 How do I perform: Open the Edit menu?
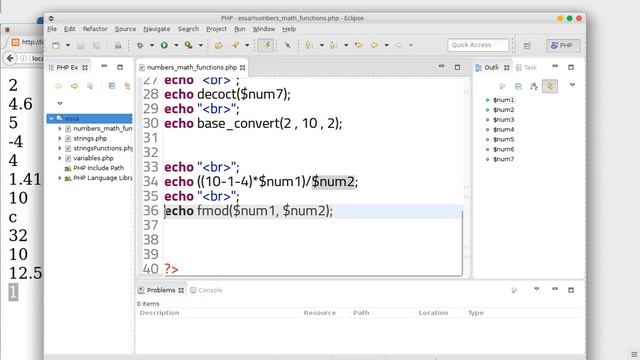(x=69, y=29)
